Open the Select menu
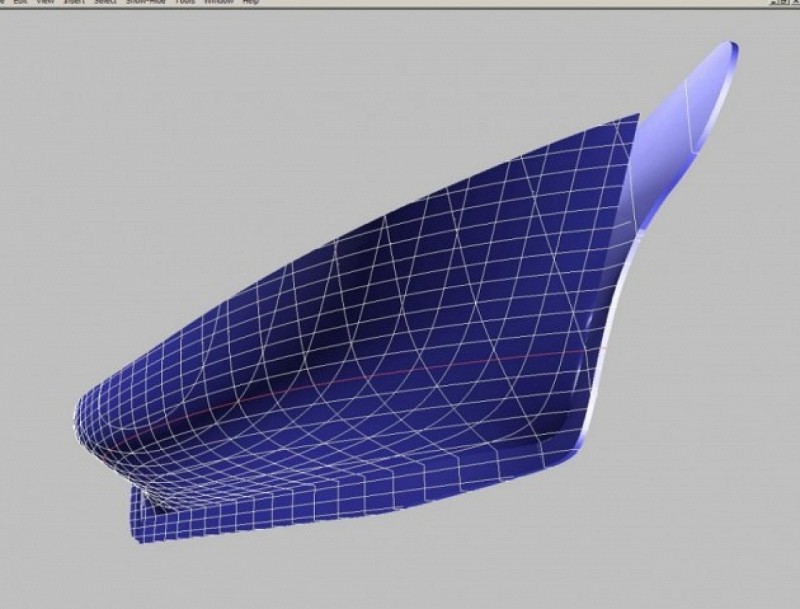The width and height of the screenshot is (800, 609). tap(105, 3)
